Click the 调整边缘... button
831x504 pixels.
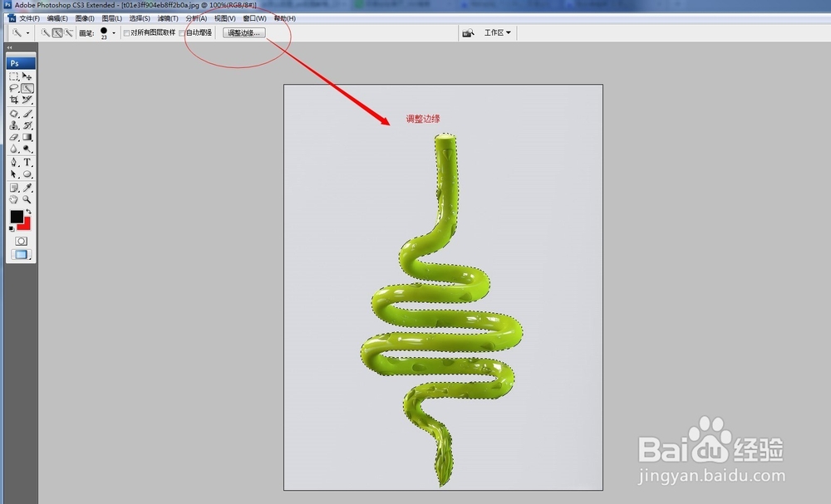click(243, 33)
